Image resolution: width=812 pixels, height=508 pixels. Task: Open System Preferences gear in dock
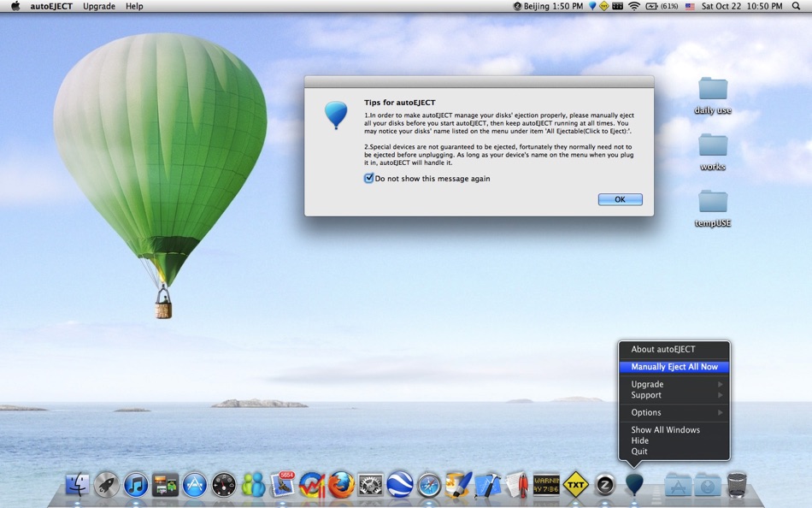(x=371, y=485)
